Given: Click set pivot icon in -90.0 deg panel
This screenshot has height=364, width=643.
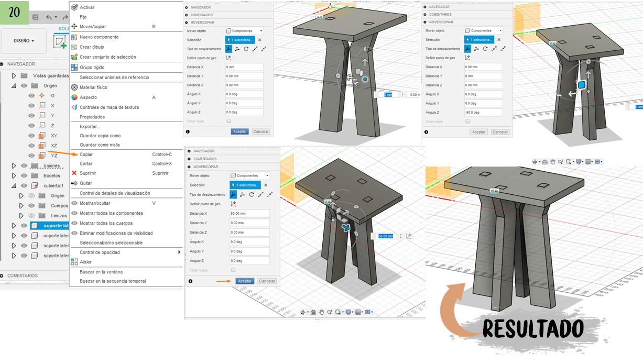Looking at the screenshot, I should 467,58.
